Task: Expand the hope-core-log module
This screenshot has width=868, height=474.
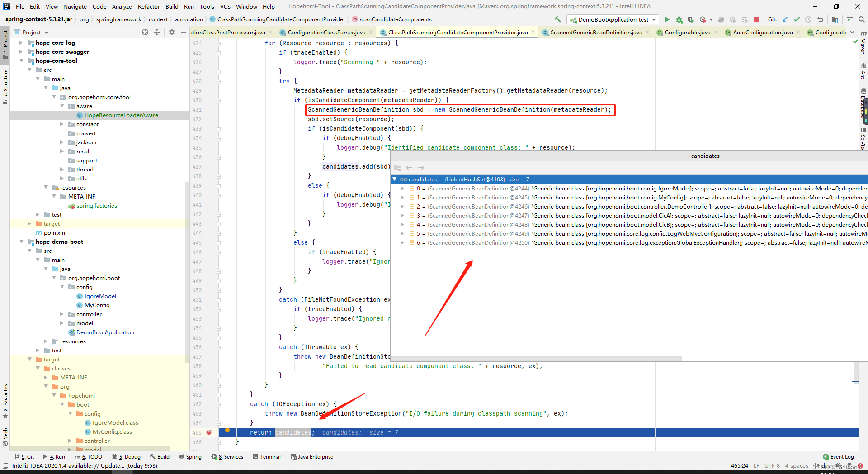Action: [21, 43]
